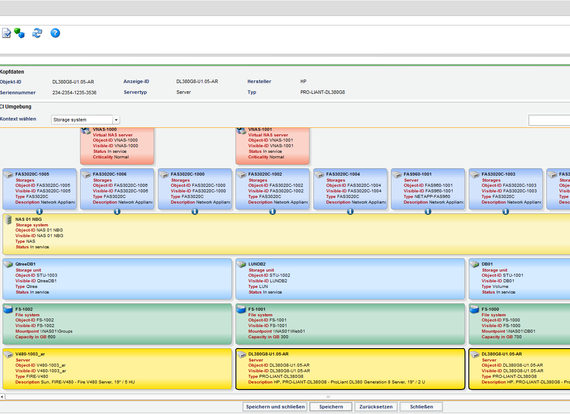Image resolution: width=570 pixels, height=414 pixels.
Task: Click the FS-1002 file system icon
Action: pos(8,309)
